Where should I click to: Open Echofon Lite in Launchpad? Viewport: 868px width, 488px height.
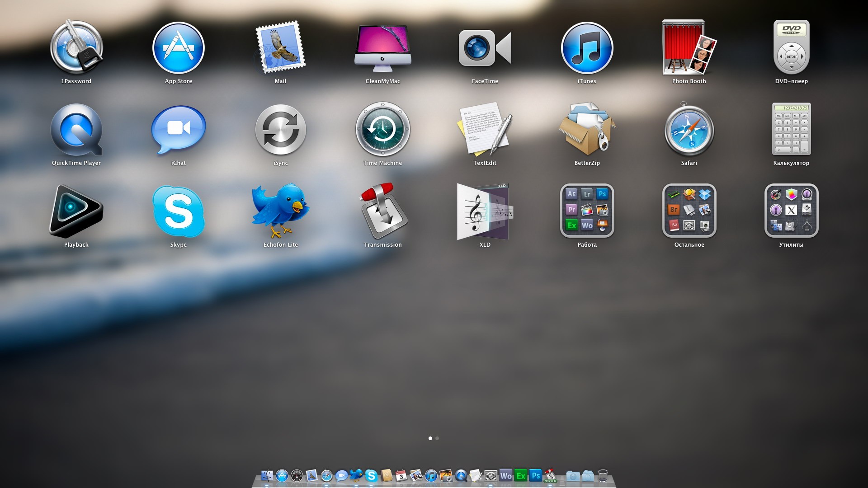(280, 211)
